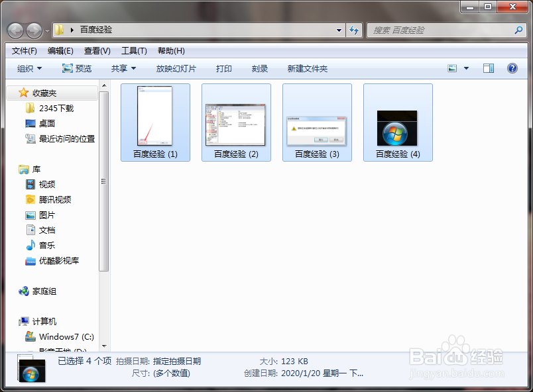
Task: Refresh the folder with the refresh icon
Action: point(354,30)
